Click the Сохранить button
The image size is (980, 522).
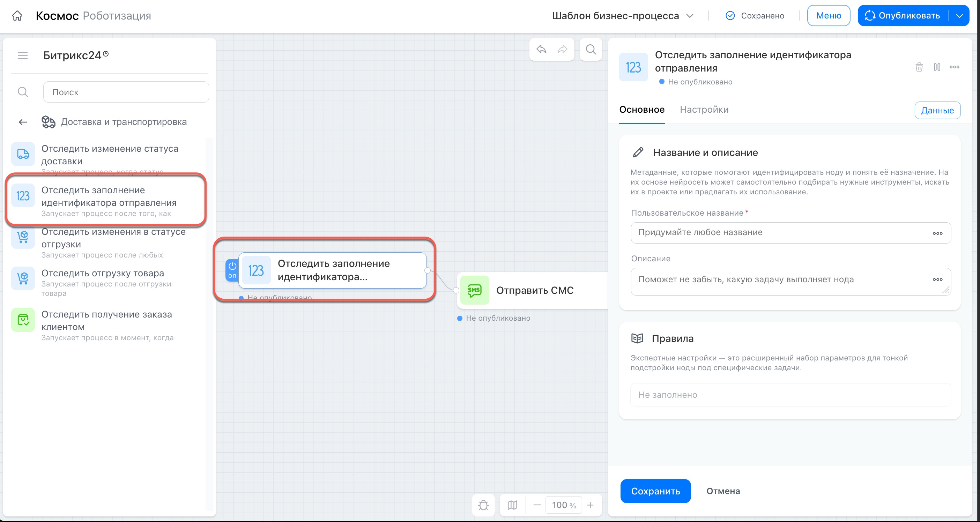(x=655, y=491)
